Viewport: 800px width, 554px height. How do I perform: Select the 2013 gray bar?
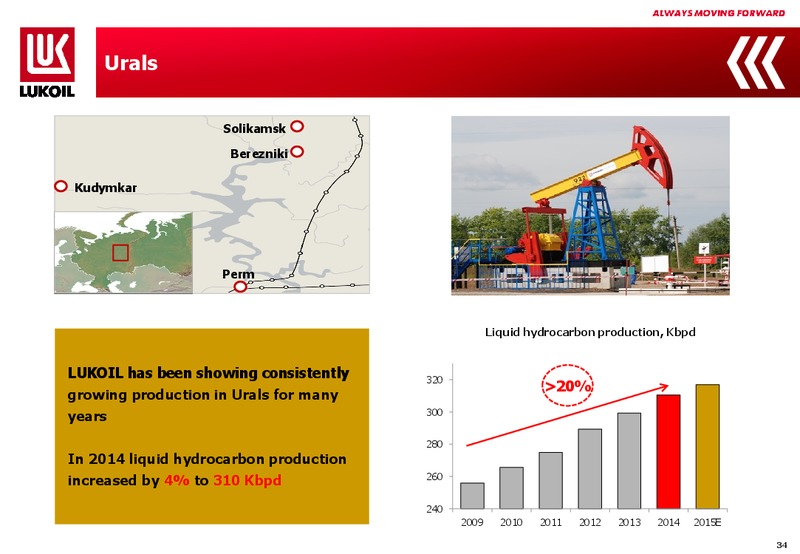coord(629,461)
